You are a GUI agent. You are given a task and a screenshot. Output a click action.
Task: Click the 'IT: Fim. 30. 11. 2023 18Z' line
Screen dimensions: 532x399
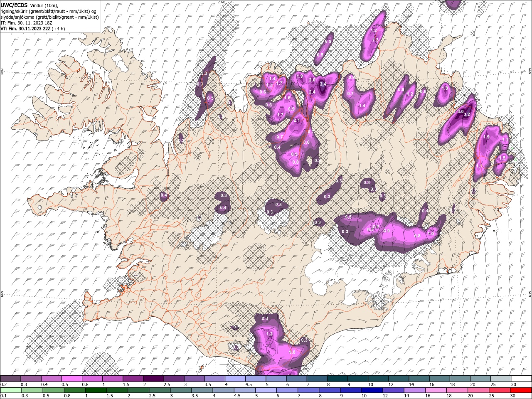click(x=26, y=23)
